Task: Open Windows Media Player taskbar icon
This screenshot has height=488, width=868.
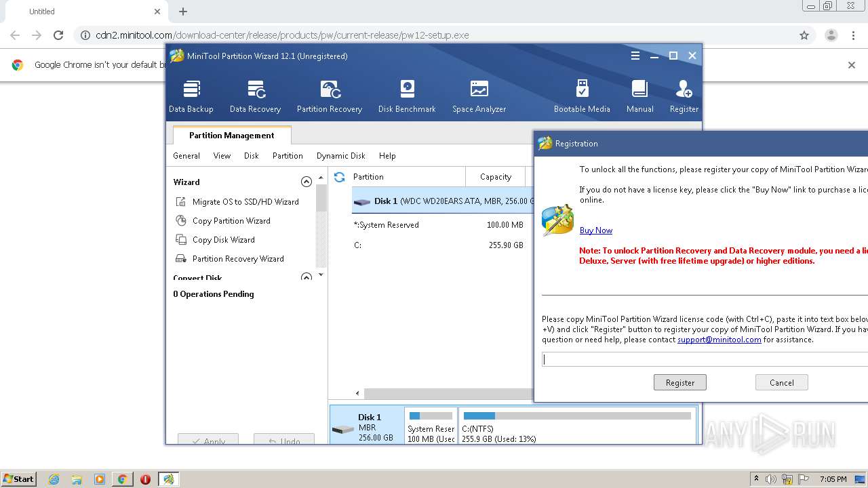Action: [x=100, y=479]
